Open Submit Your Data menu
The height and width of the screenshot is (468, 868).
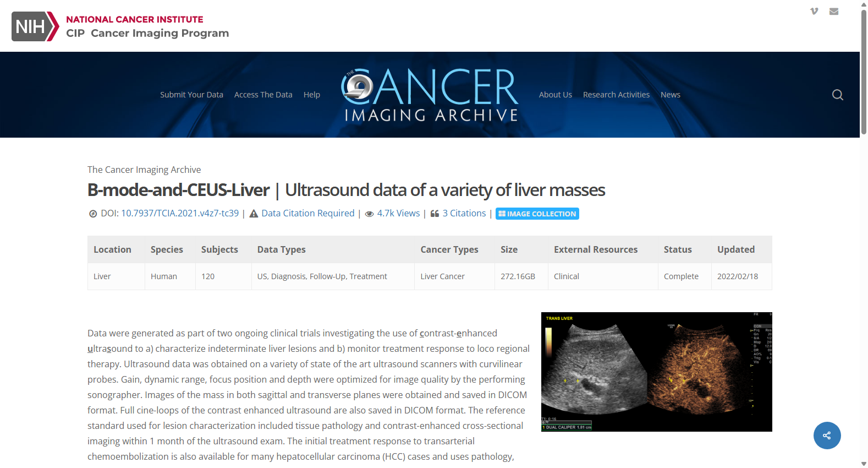191,95
